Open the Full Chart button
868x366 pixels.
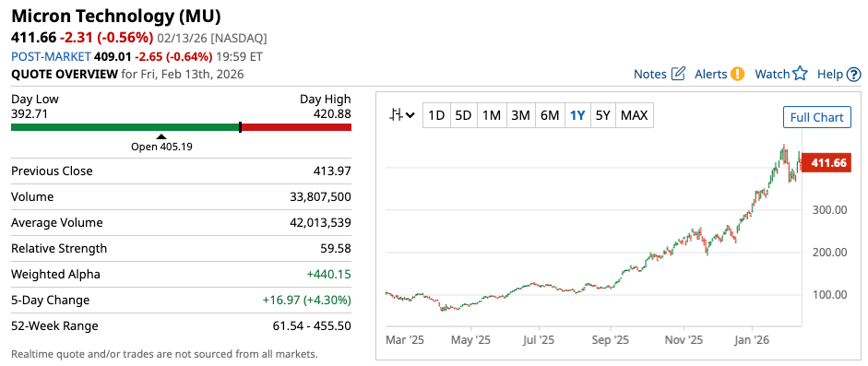tap(817, 117)
